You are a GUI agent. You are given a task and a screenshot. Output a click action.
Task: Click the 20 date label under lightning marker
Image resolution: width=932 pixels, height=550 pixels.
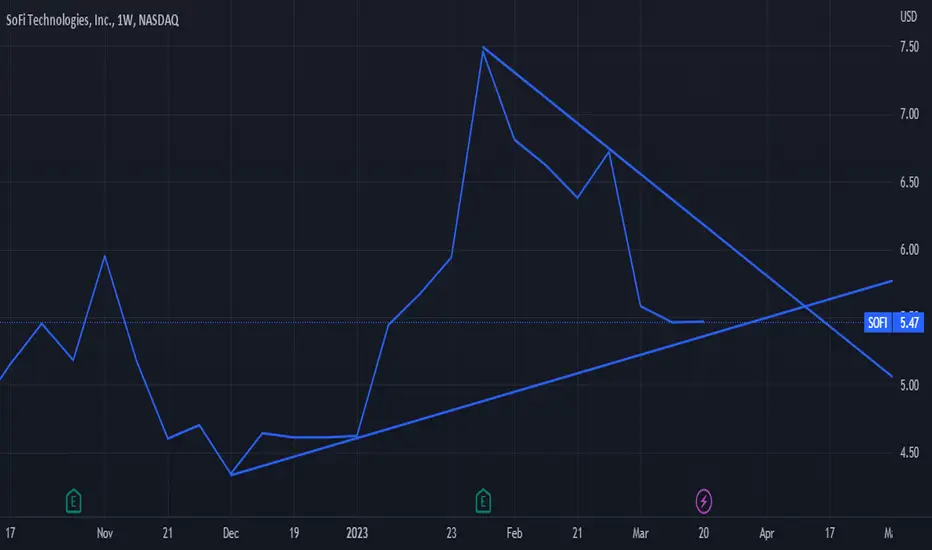pos(704,533)
